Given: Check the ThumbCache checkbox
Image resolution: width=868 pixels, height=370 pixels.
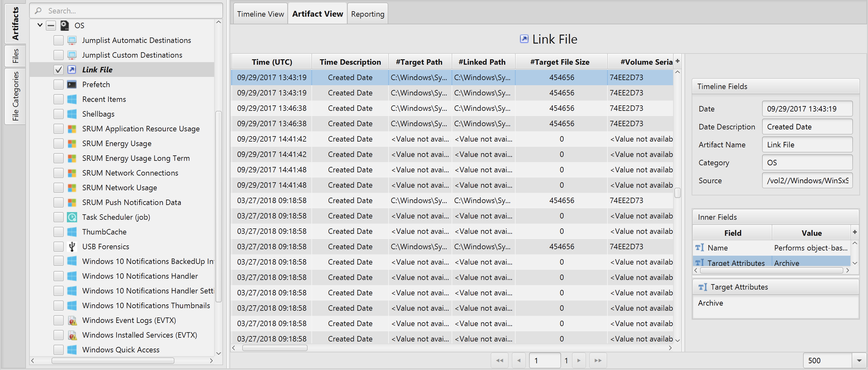Looking at the screenshot, I should [58, 232].
